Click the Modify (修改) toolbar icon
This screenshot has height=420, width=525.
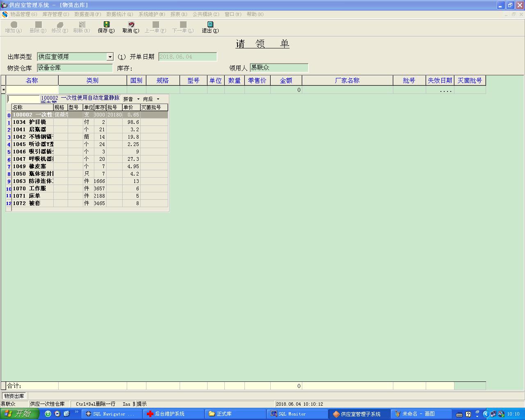tap(60, 25)
